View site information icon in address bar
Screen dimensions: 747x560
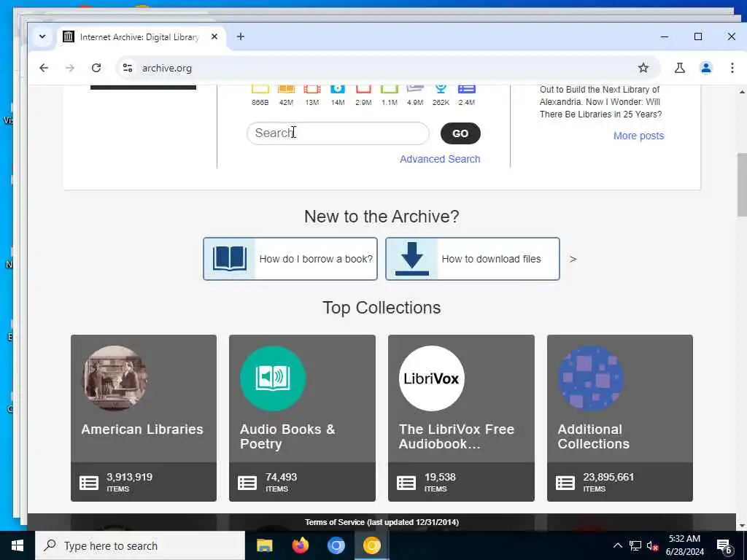[127, 68]
